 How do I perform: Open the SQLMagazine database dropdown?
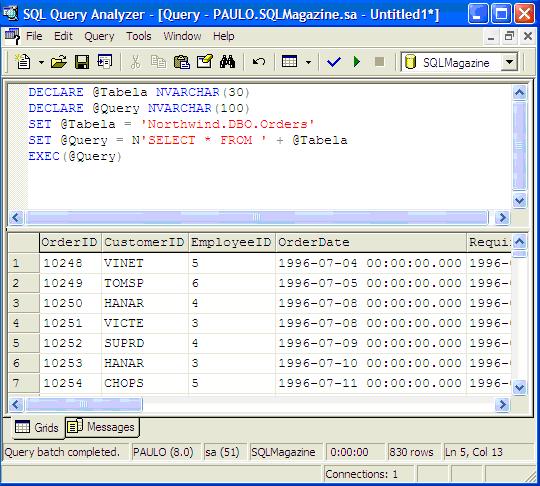[x=509, y=62]
